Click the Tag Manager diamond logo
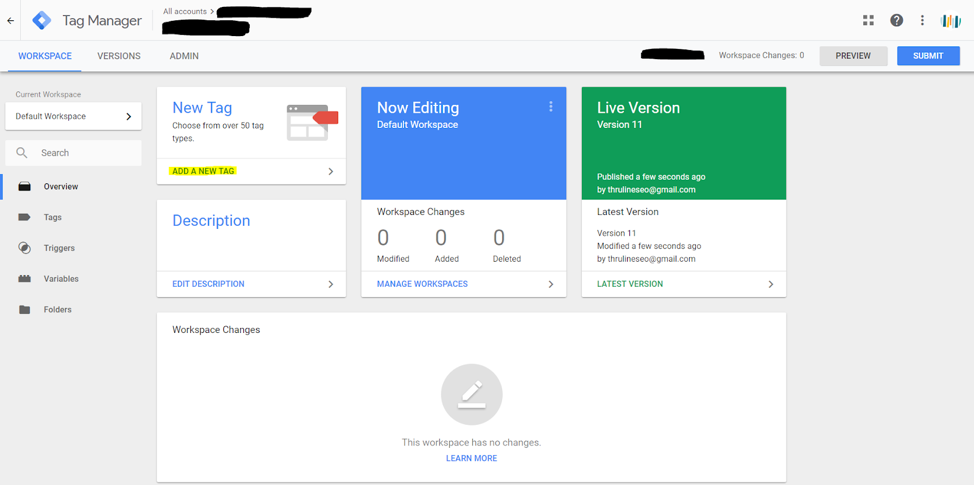974x485 pixels. [42, 20]
